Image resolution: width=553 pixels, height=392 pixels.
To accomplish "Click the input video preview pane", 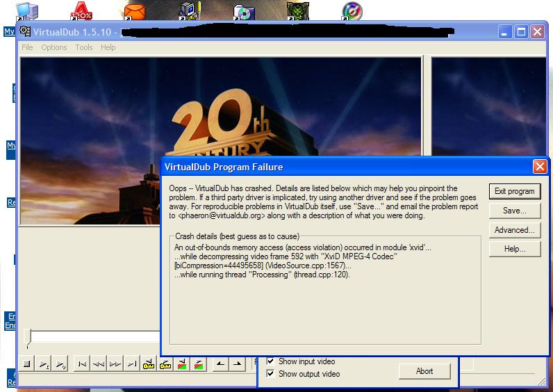I will (x=220, y=141).
